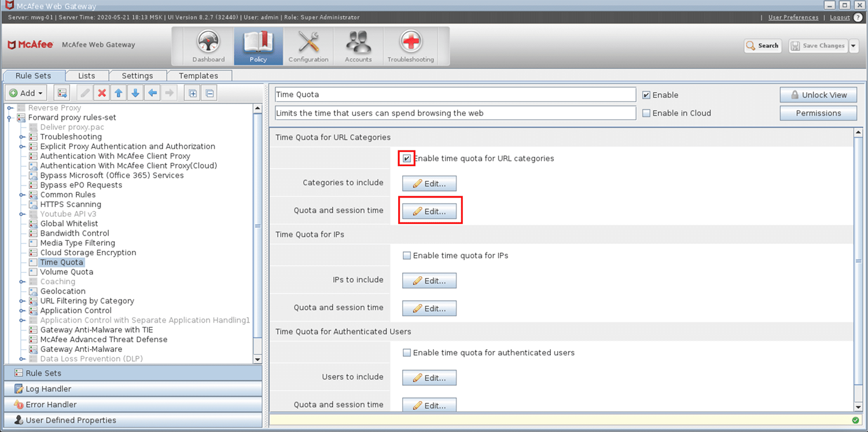Select Bandwidth Control in the rule tree
The image size is (868, 432).
tap(75, 233)
